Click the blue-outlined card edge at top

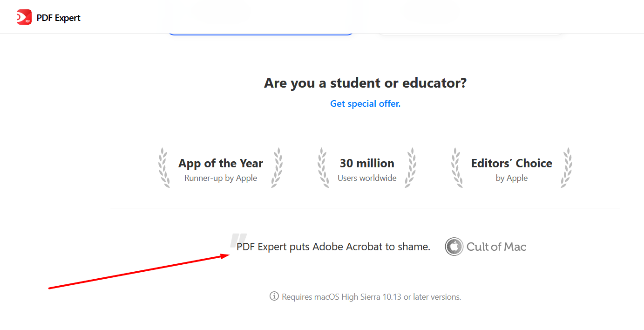pos(261,33)
